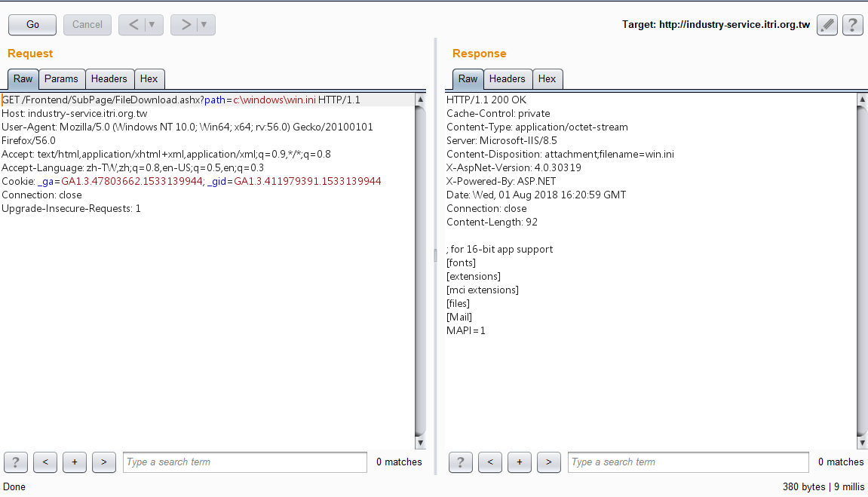This screenshot has width=868, height=497.
Task: Open request search help question mark
Action: coord(16,462)
